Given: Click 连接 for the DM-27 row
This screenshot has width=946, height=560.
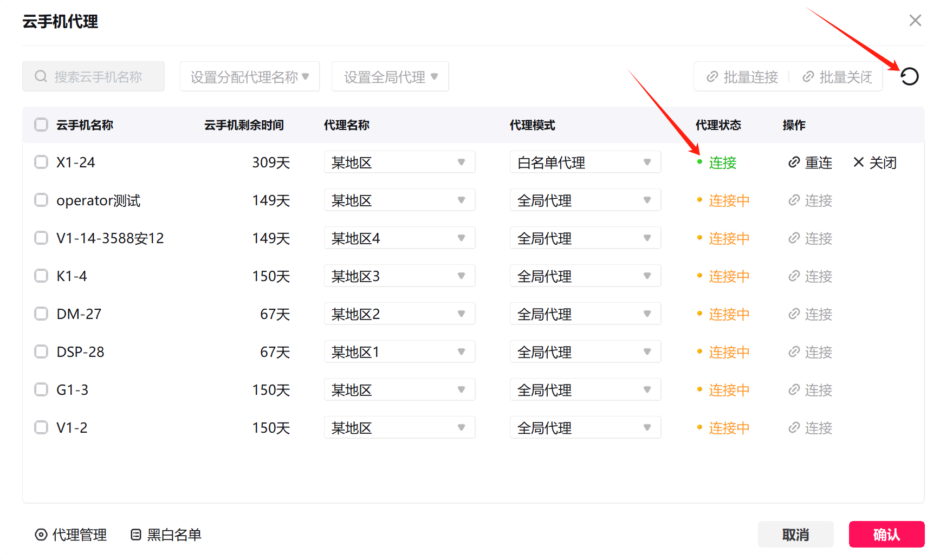Looking at the screenshot, I should [810, 314].
